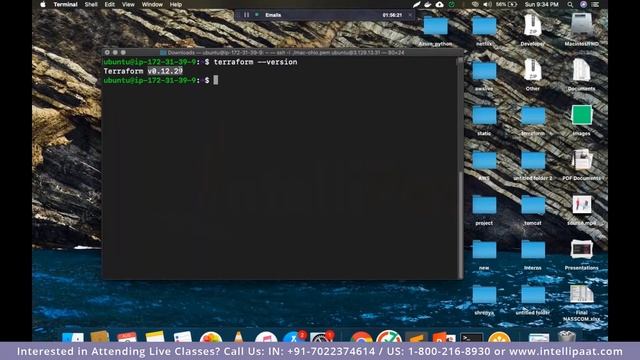Screen dimensions: 640x360
Task: Click the battery 56% indicator
Action: click(x=506, y=4)
